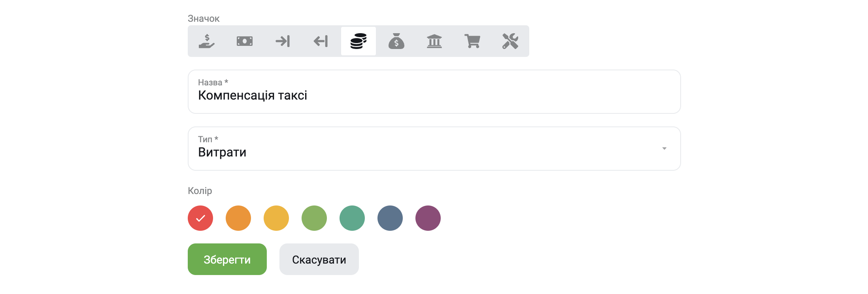Choose the banknote cash icon
The width and height of the screenshot is (868, 294).
245,41
